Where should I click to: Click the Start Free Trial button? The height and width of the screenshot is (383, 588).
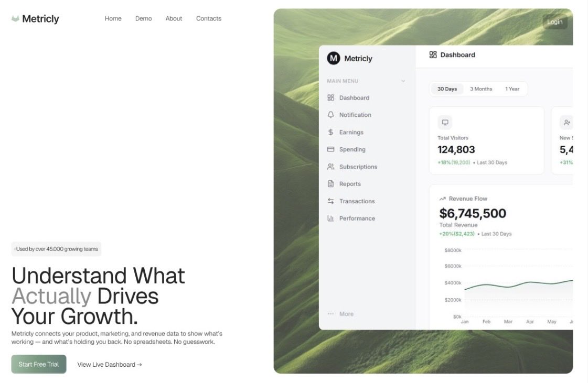(x=39, y=364)
